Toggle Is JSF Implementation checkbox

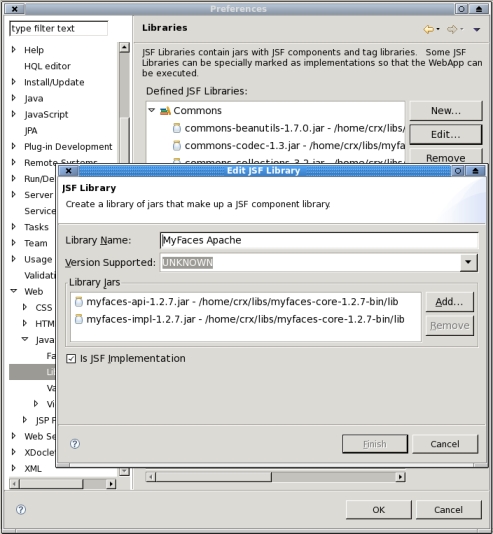71,359
